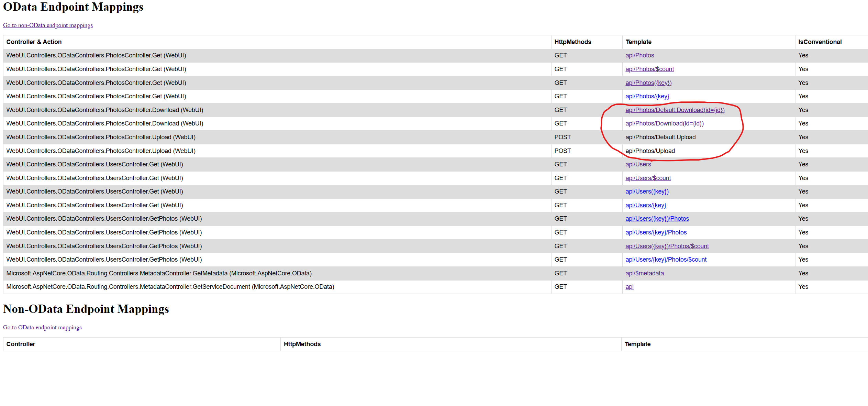Open the api/Photos/{key} endpoint link

(x=647, y=96)
